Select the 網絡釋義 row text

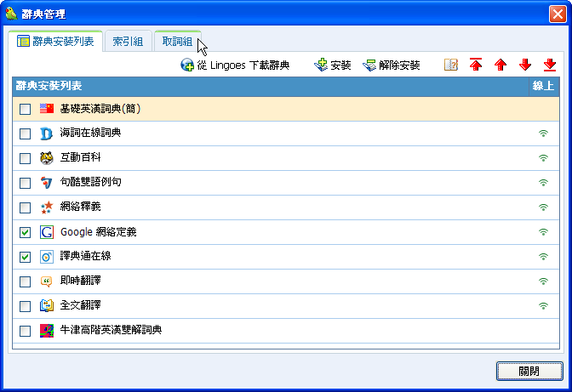[80, 207]
